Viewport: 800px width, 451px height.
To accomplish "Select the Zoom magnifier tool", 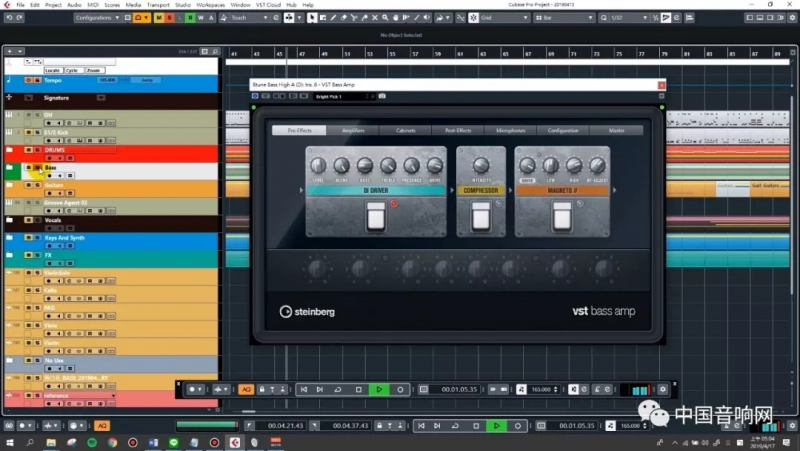I will (385, 18).
